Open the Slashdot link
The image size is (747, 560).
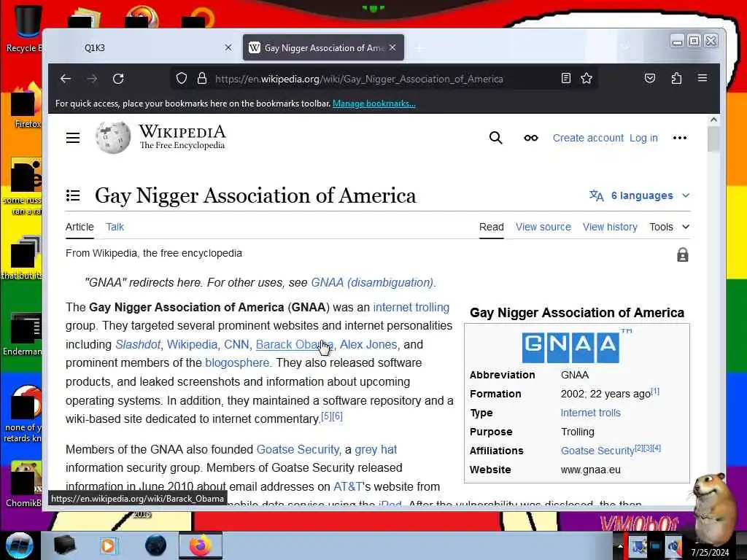coord(138,344)
